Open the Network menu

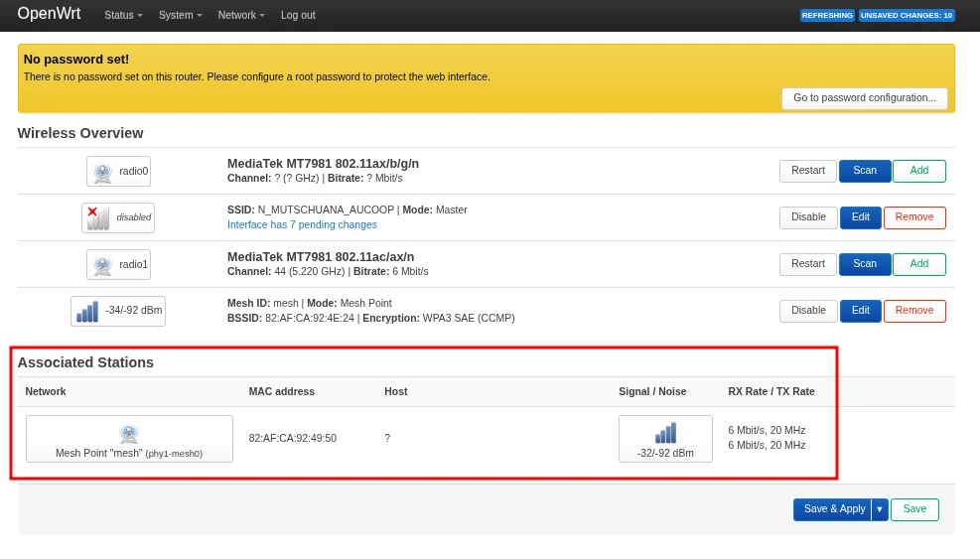[x=241, y=15]
